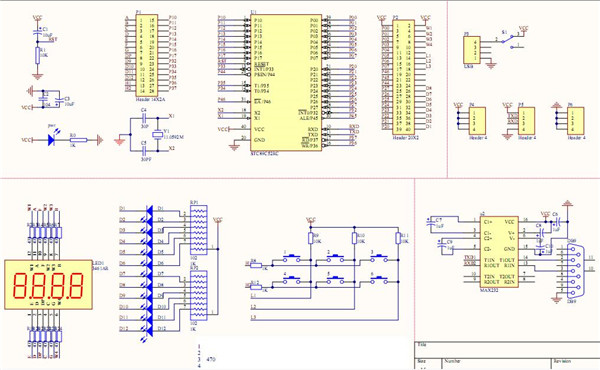Viewport: 600px width, 370px height.
Task: Click the 'Number' field in title block
Action: 452,361
